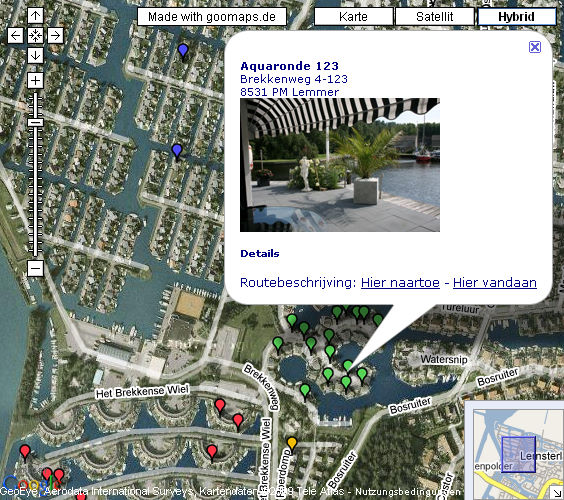
Task: Pan the map up with arrow
Action: [35, 15]
